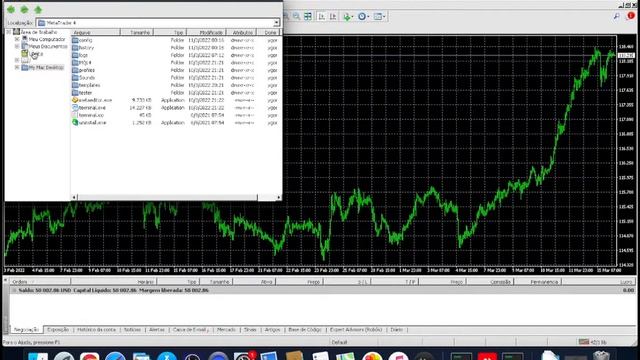The width and height of the screenshot is (640, 360).
Task: Open the red notification alert icon
Action: pos(631,16)
